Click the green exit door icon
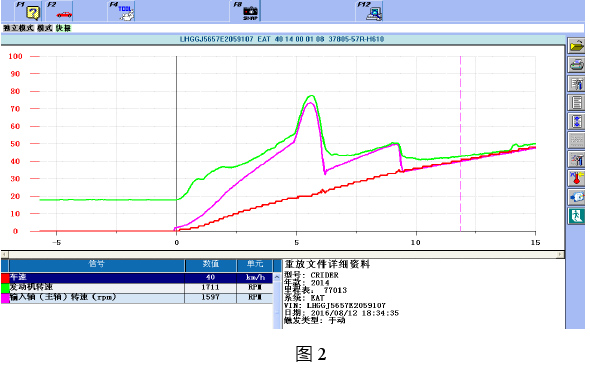Screen dimensions: 590x371 576,216
